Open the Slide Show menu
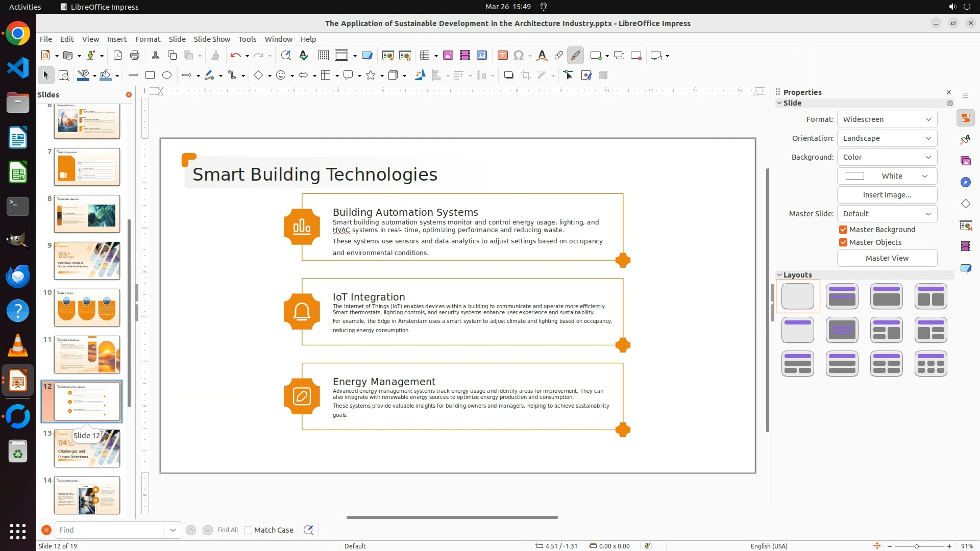The width and height of the screenshot is (980, 551). coord(212,39)
